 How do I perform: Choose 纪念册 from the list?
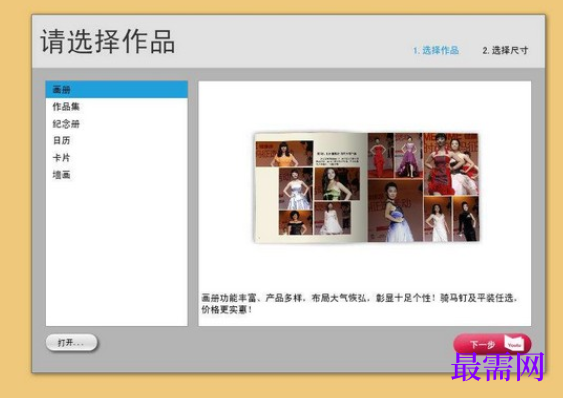[x=116, y=124]
